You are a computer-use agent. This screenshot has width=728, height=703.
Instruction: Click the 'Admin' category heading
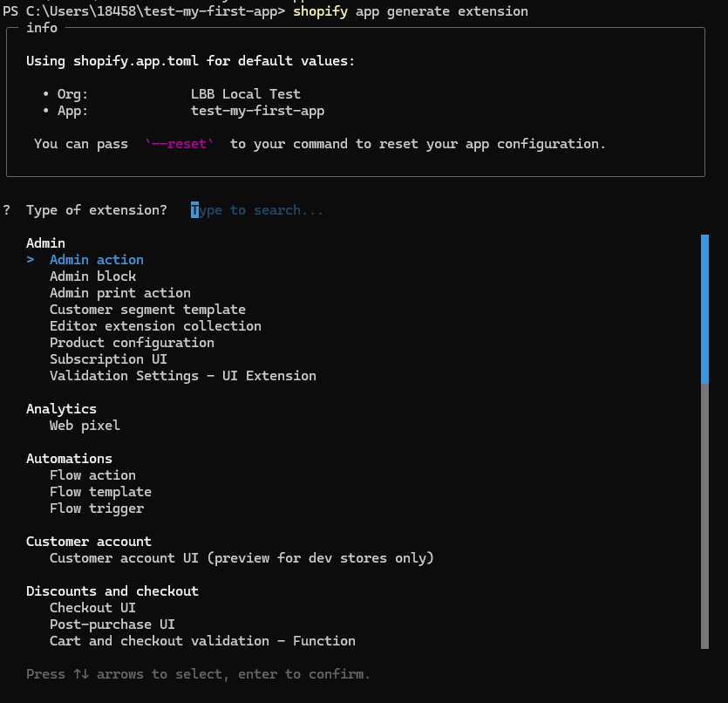tap(45, 242)
